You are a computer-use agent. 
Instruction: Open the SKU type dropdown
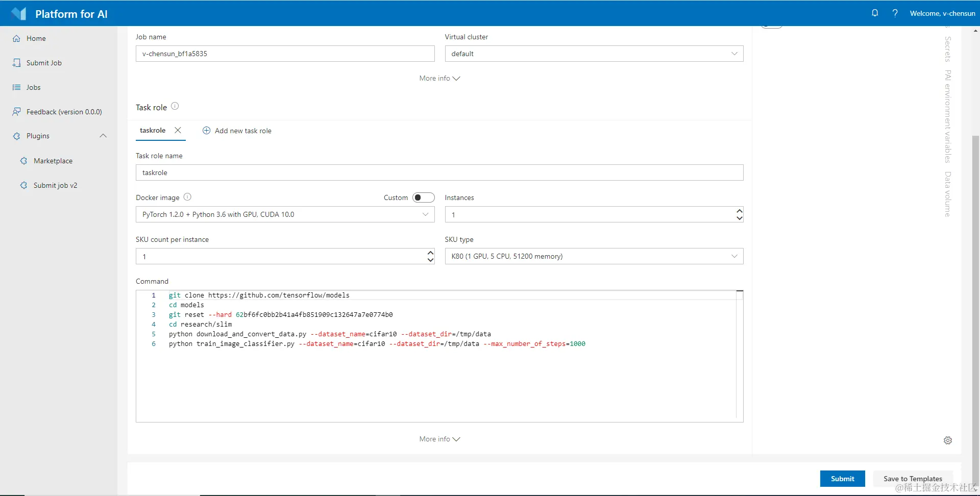coord(594,256)
